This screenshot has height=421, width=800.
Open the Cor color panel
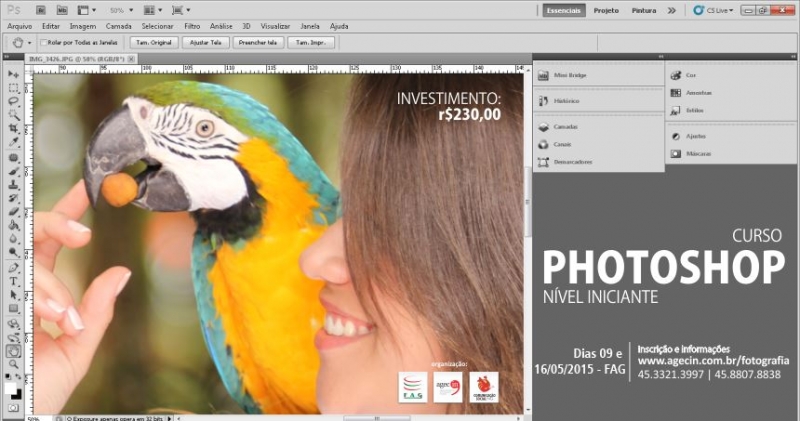pyautogui.click(x=690, y=75)
